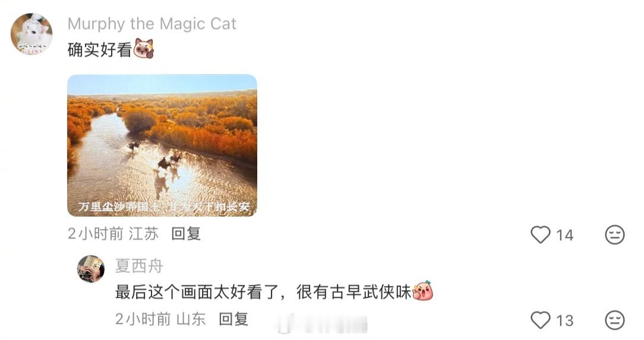Screen dimensions: 644x340
Task: Like Murphy the Magic Cat's comment with heart
Action: (x=540, y=235)
